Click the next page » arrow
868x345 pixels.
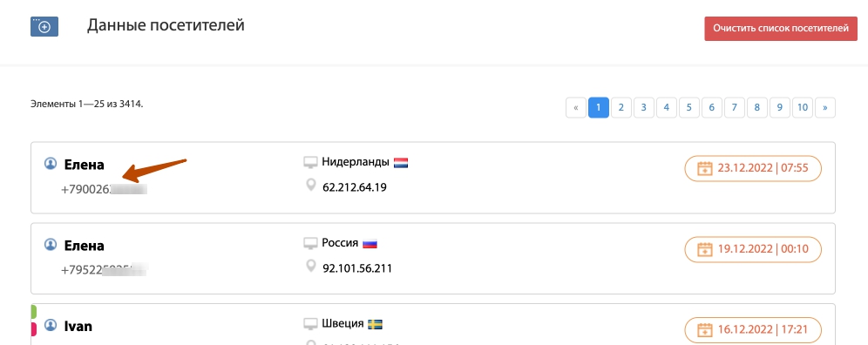[824, 107]
